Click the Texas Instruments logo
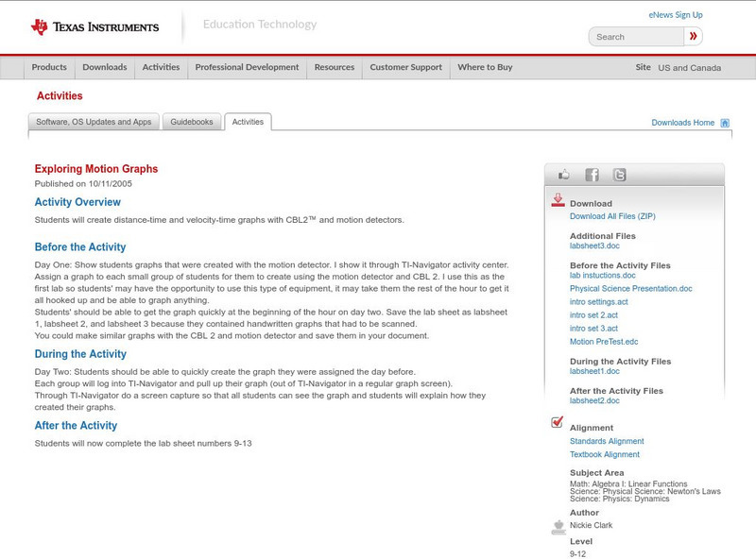Screen dimensions: 756x559 [94, 27]
